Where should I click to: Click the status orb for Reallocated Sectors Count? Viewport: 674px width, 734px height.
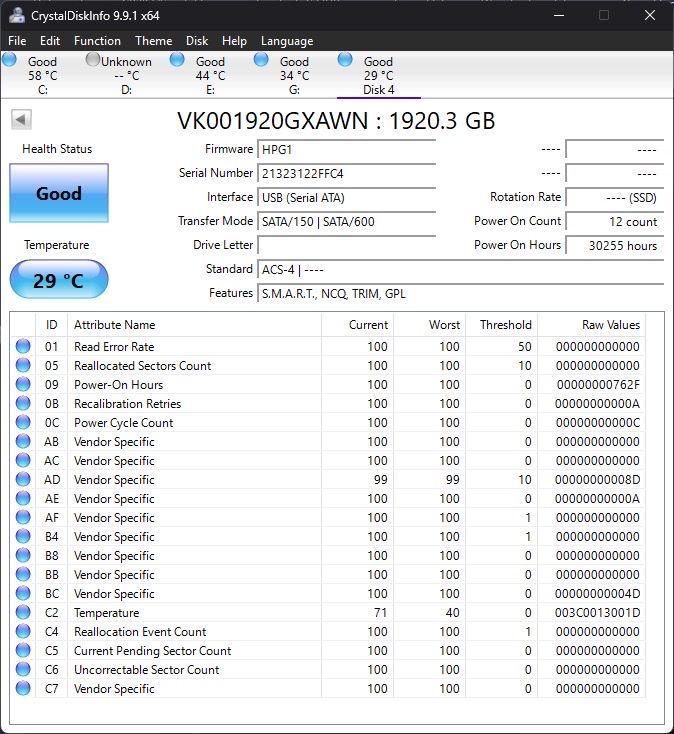point(23,365)
